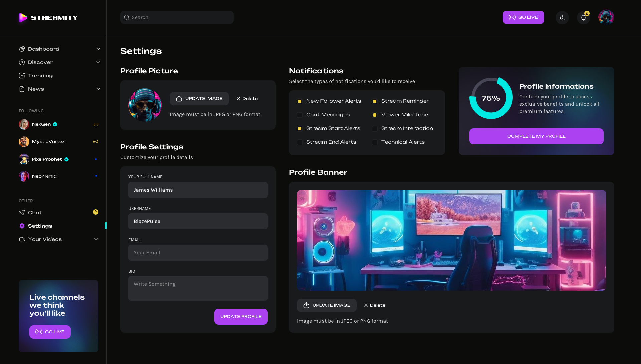
Task: Toggle dark mode with the moon icon
Action: click(x=562, y=17)
